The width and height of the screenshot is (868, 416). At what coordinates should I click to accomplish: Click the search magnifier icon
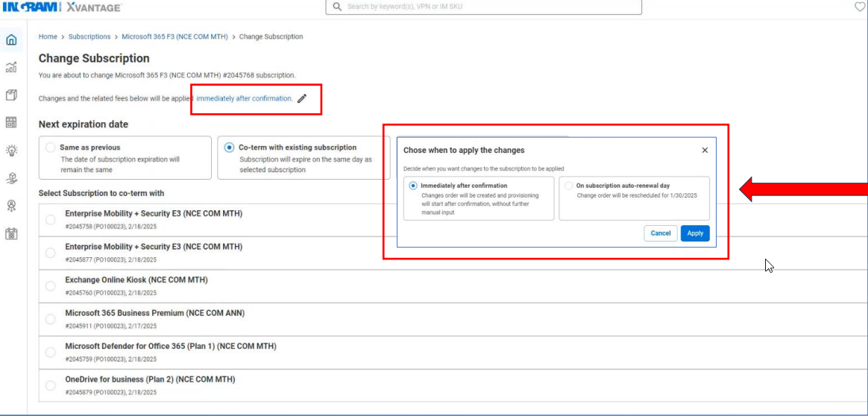pos(336,7)
